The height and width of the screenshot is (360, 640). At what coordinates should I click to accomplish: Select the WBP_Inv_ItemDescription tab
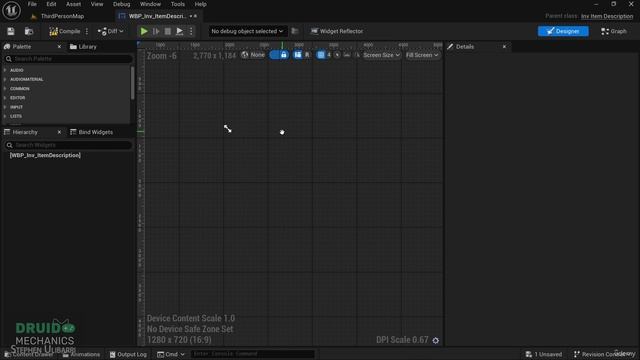[157, 16]
